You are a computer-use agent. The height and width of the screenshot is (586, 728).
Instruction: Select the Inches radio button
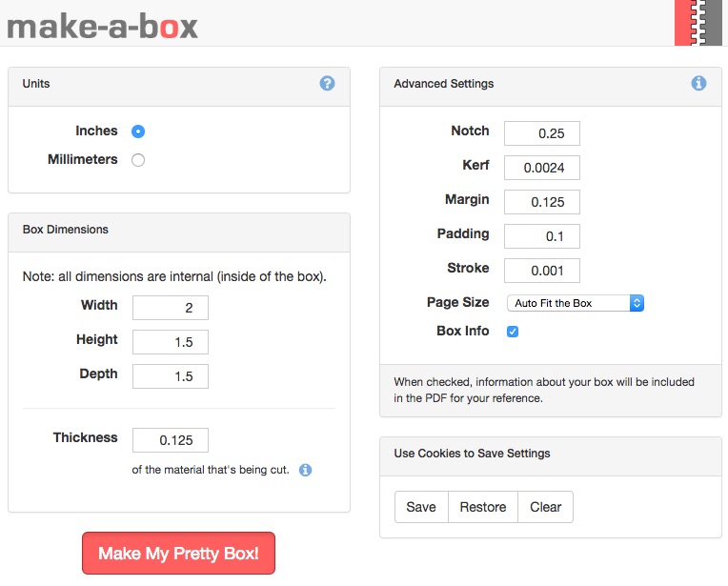coord(138,131)
